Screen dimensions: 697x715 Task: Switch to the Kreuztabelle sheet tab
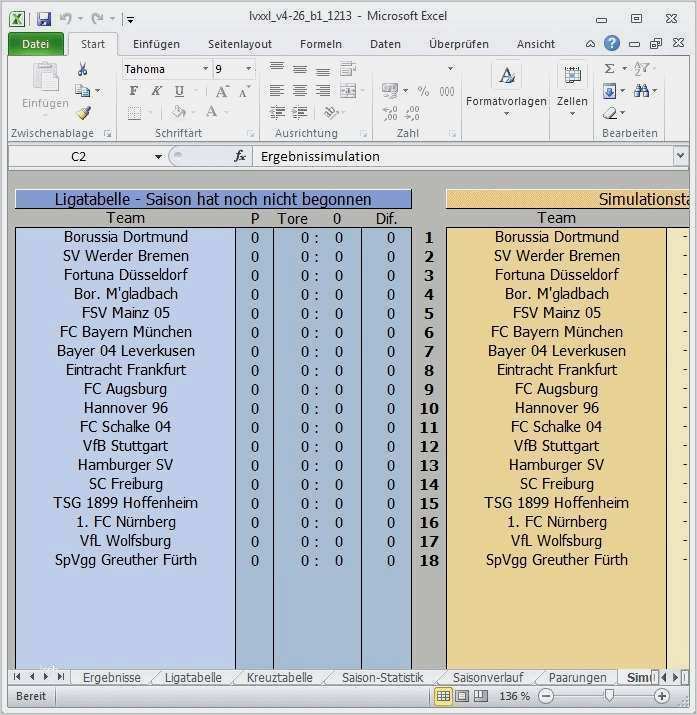click(279, 677)
